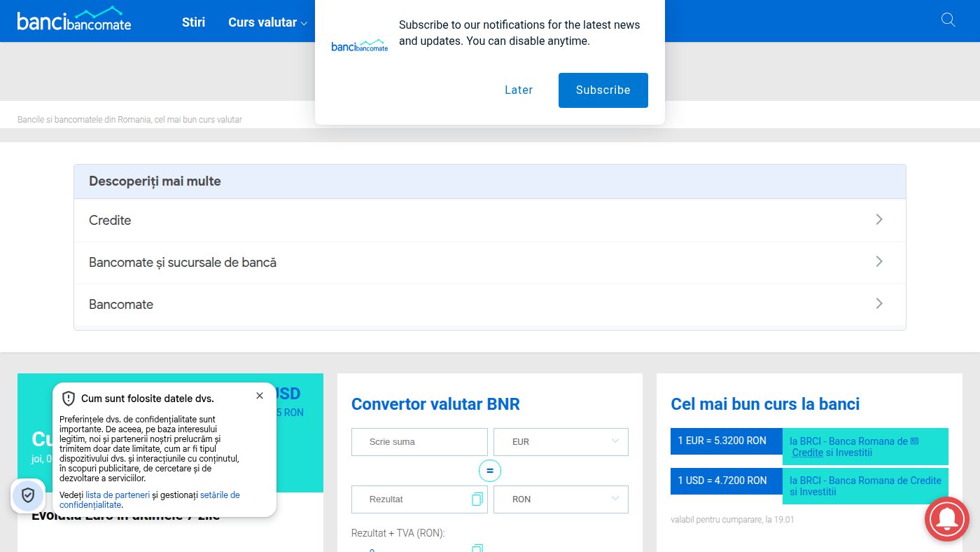The image size is (980, 552).
Task: Click the equals convert button
Action: 490,471
